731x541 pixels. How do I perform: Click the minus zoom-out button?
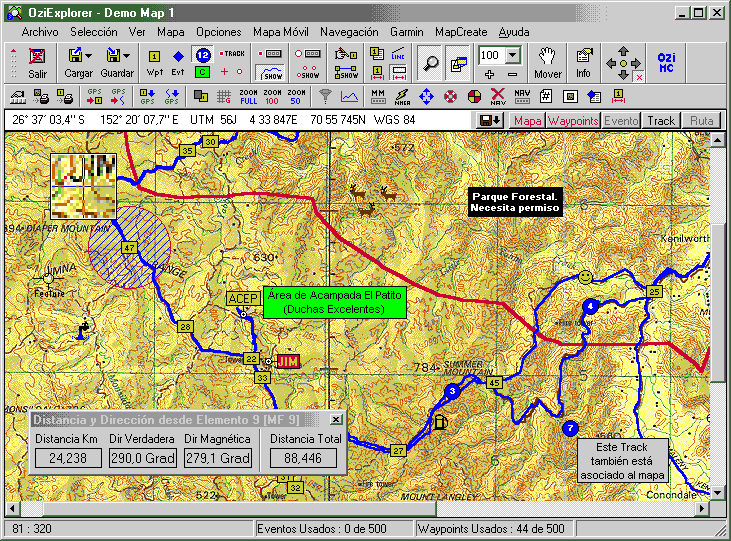point(512,74)
